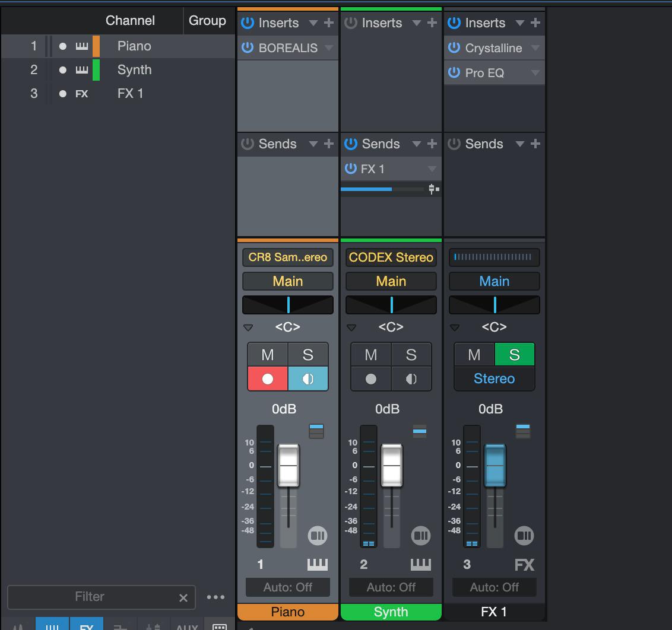Click Piano's micro meter view icon above fader
The width and height of the screenshot is (672, 630).
(x=316, y=431)
